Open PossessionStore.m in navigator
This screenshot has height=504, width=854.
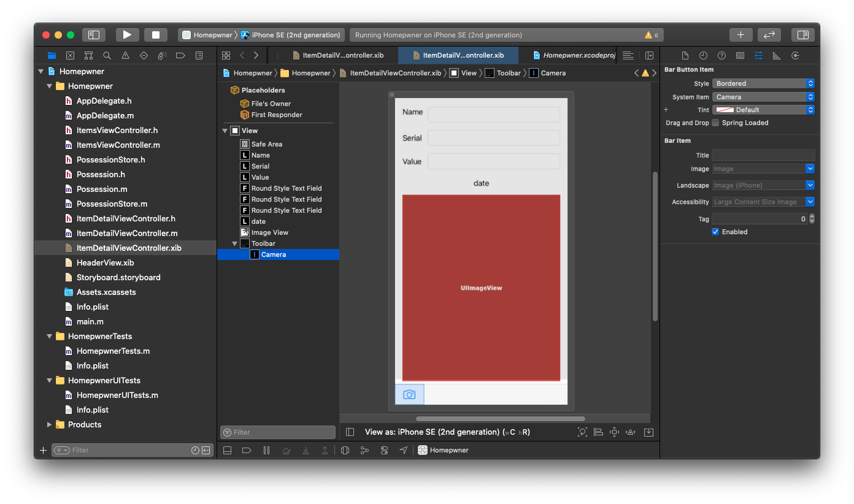[112, 204]
